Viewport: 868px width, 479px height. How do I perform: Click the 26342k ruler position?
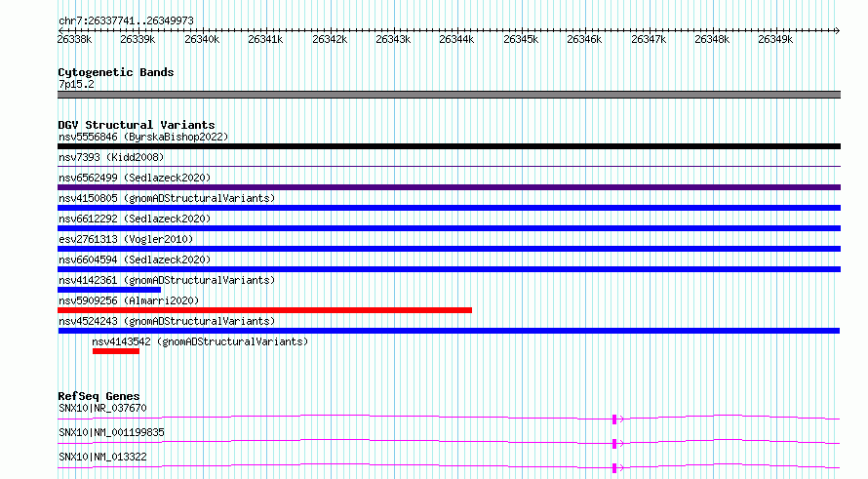[x=330, y=39]
